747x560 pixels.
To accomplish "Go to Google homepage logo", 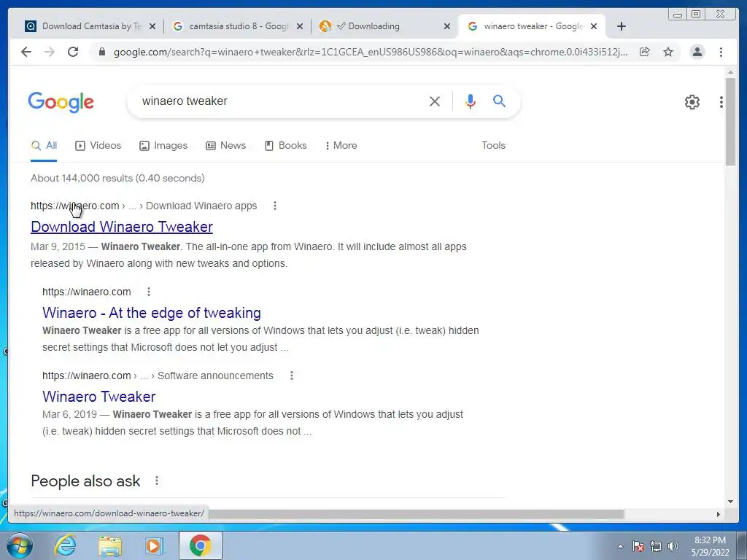I will pos(61,102).
